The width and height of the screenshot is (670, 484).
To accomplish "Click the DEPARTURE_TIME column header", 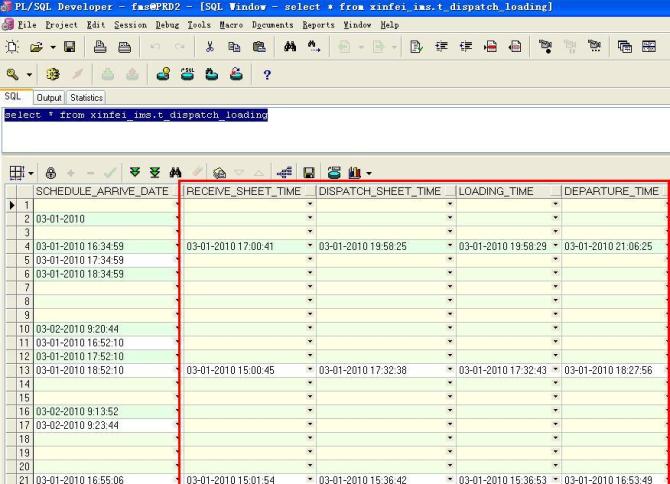I will coord(611,191).
